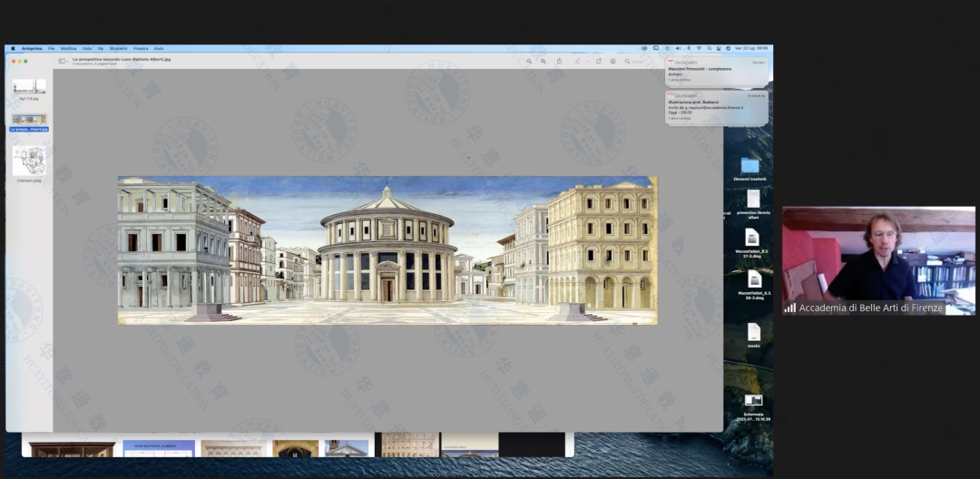
Task: Open the Share button in Anteprima toolbar
Action: click(559, 61)
